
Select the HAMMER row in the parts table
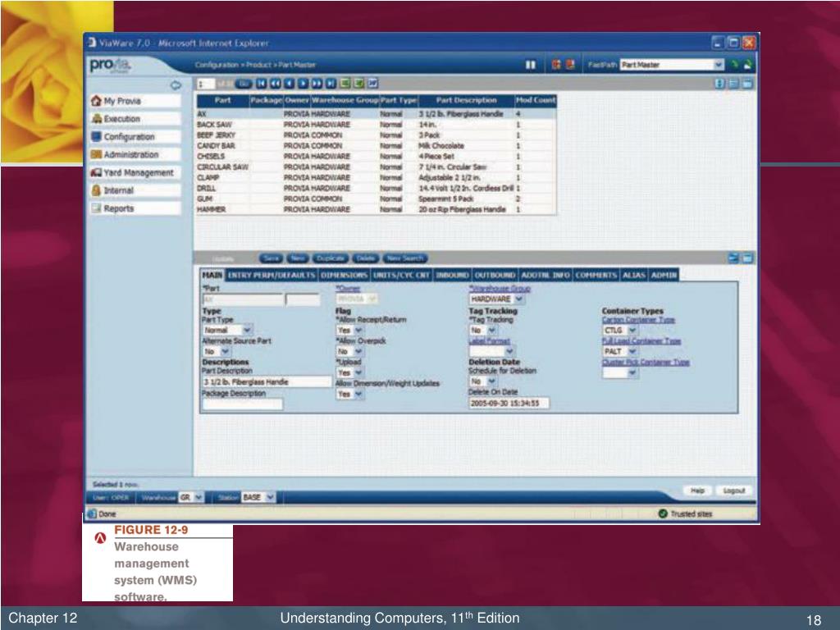pyautogui.click(x=376, y=209)
